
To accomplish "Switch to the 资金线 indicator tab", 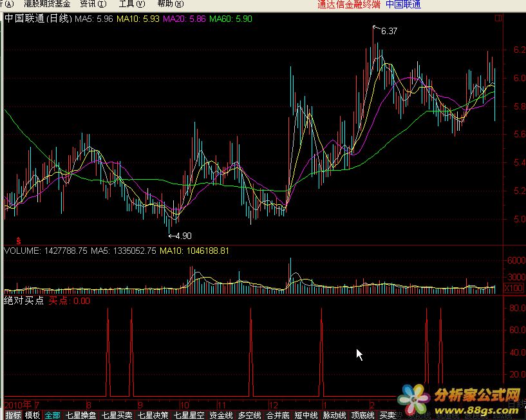I will coord(221,415).
